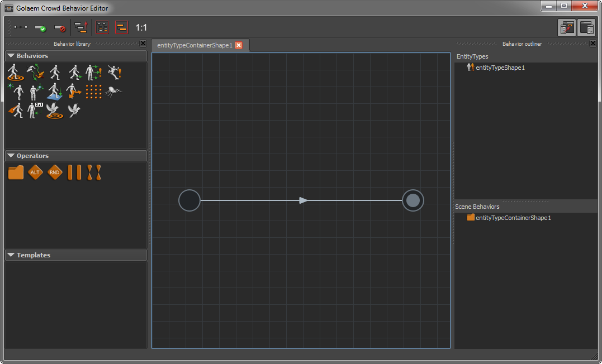Select the orange folder container operator
The width and height of the screenshot is (602, 364).
coord(16,173)
